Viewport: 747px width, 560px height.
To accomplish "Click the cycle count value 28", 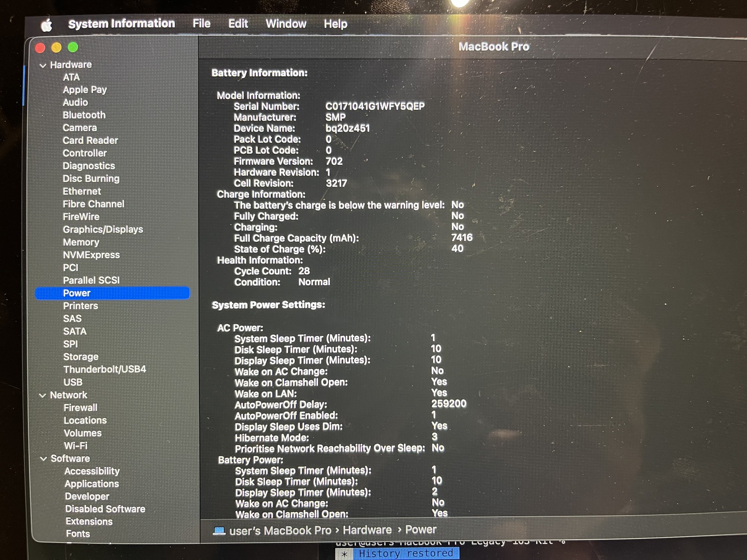I will (x=304, y=271).
